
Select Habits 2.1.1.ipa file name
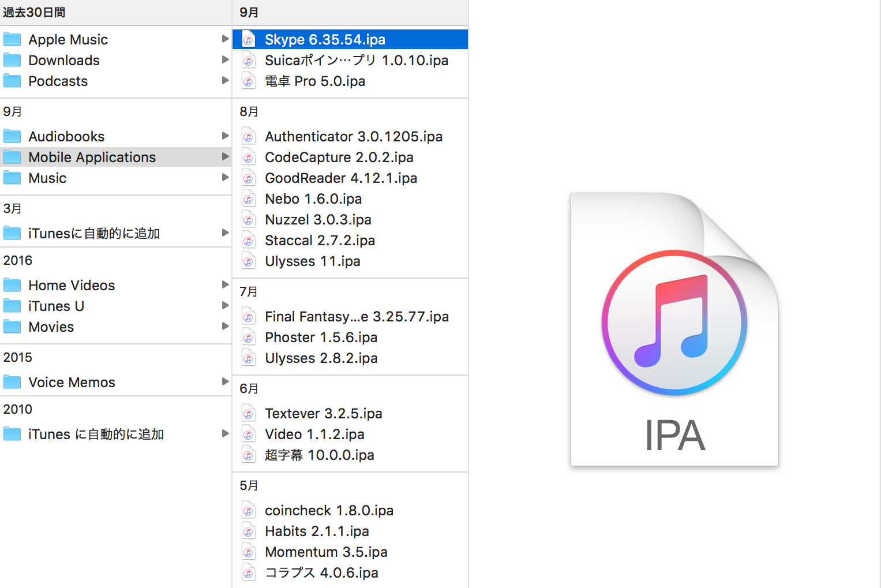tap(317, 531)
